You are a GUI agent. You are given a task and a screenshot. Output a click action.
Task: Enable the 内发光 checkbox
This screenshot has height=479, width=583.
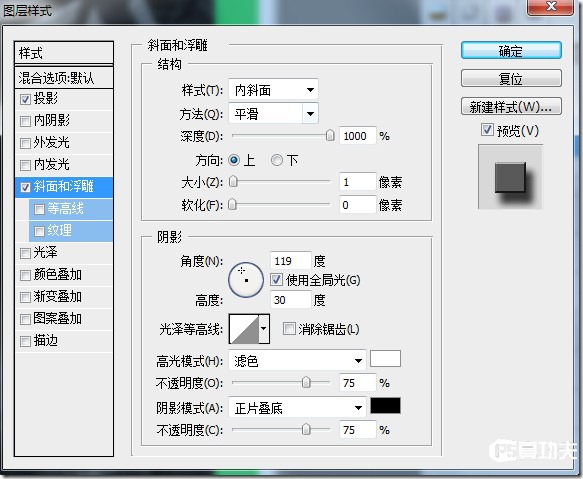[x=25, y=165]
